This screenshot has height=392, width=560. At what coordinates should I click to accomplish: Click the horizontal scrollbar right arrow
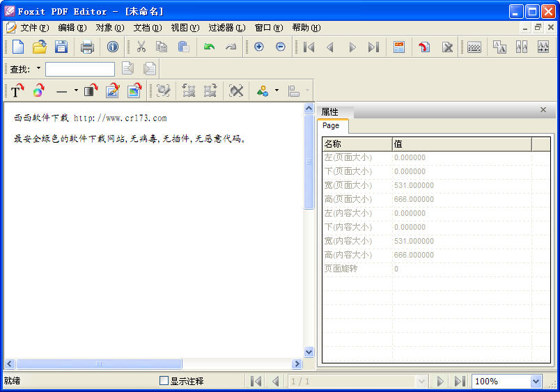(297, 363)
